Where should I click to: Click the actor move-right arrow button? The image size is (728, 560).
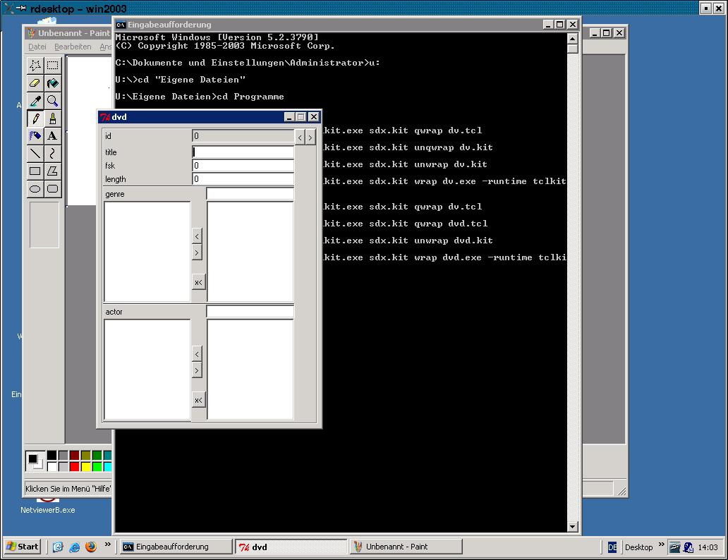pyautogui.click(x=198, y=370)
